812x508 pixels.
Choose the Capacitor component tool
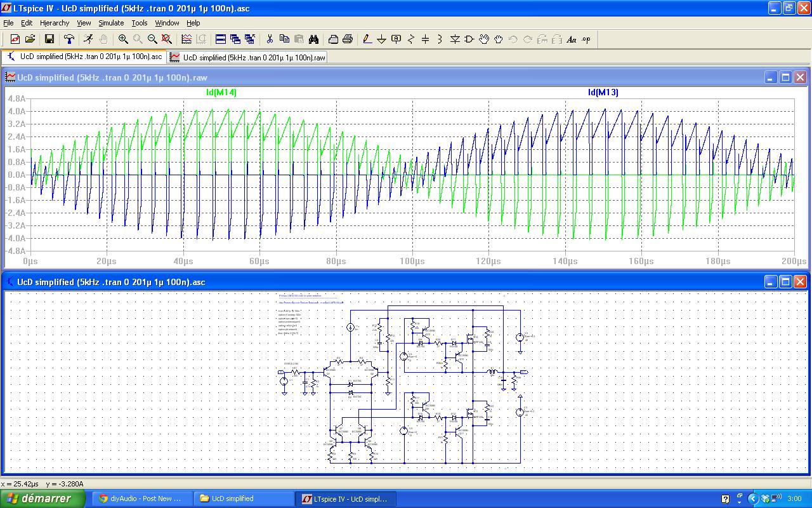[x=426, y=39]
